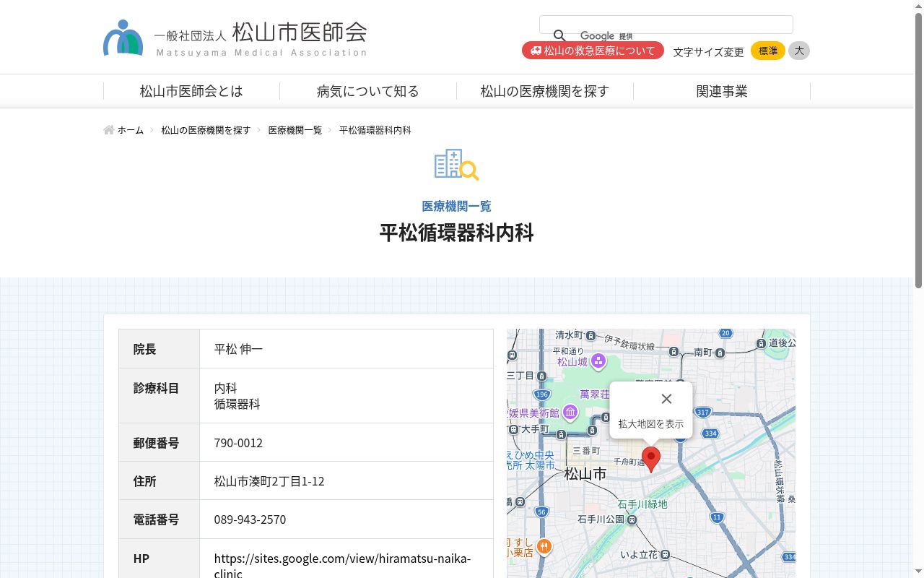Click the home icon in breadcrumb
The image size is (924, 578).
[x=109, y=130]
